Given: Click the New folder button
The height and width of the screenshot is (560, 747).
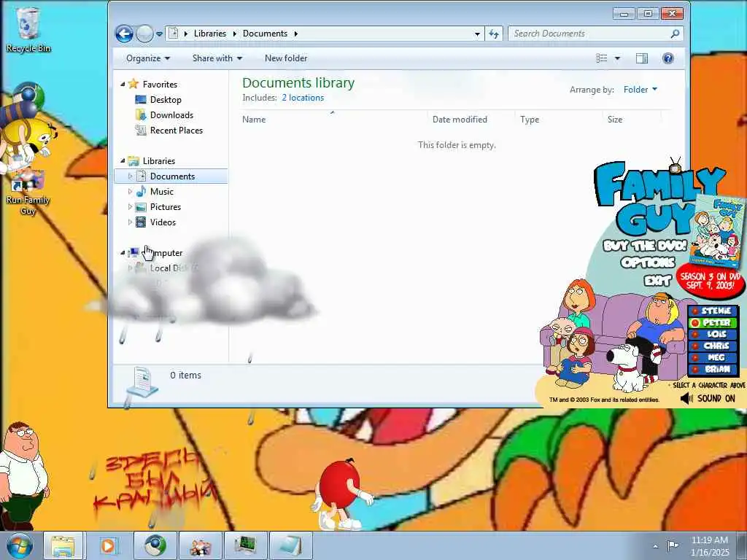Looking at the screenshot, I should coord(286,58).
